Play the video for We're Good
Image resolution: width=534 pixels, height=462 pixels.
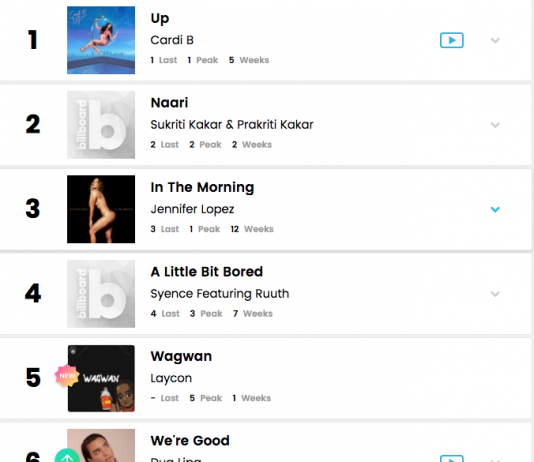452,458
